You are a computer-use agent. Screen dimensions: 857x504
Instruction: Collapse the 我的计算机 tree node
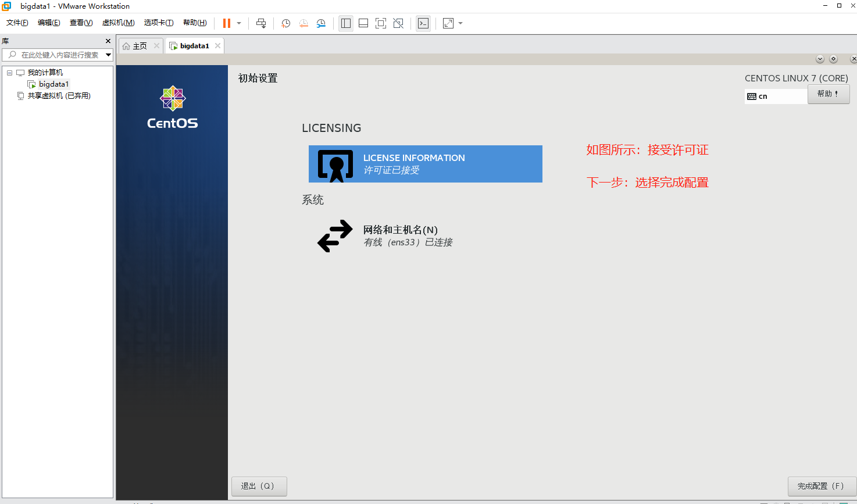(x=9, y=72)
